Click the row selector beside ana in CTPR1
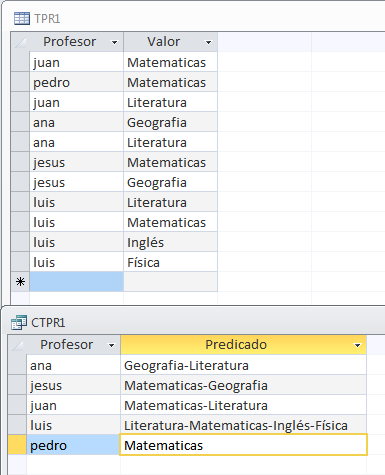385x475 pixels. [17, 365]
